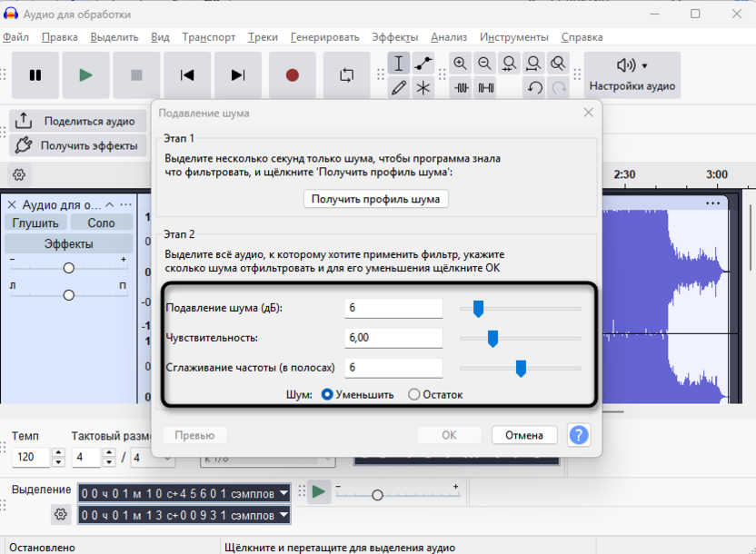Open track menu three dots in track header
The image size is (756, 554).
[x=125, y=204]
